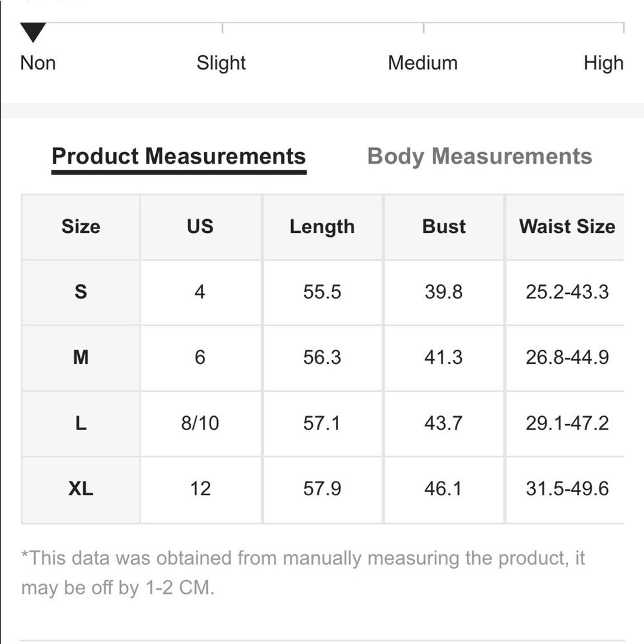Select the Product Measurements tab
Image resolution: width=644 pixels, height=644 pixels.
[178, 157]
